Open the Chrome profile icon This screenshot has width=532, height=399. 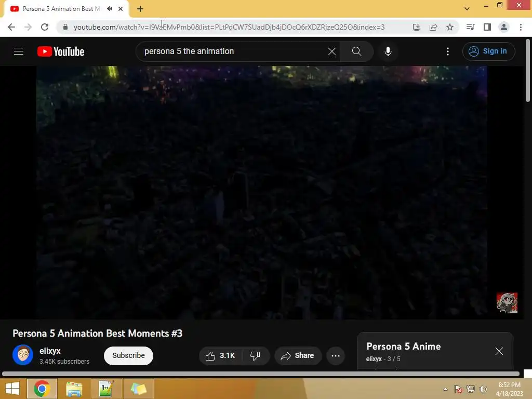point(504,27)
